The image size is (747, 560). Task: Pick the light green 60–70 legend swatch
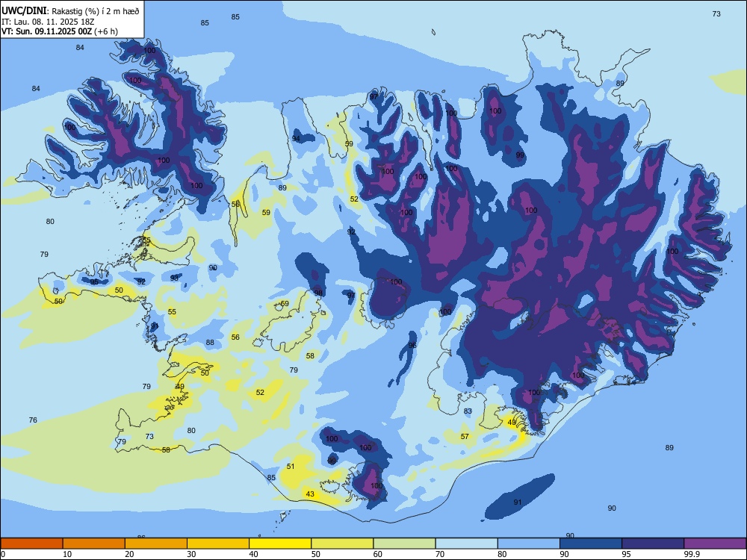[404, 544]
